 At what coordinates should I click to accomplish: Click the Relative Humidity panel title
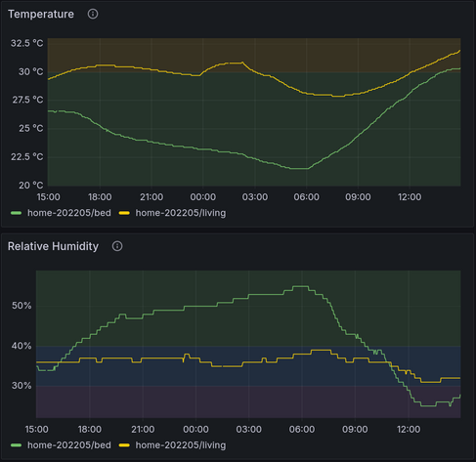pyautogui.click(x=53, y=246)
